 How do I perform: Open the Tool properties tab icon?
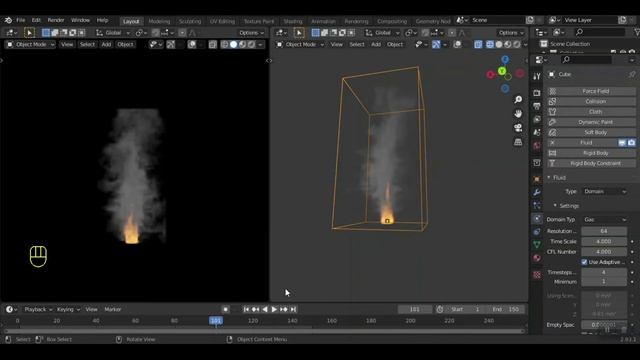537,76
